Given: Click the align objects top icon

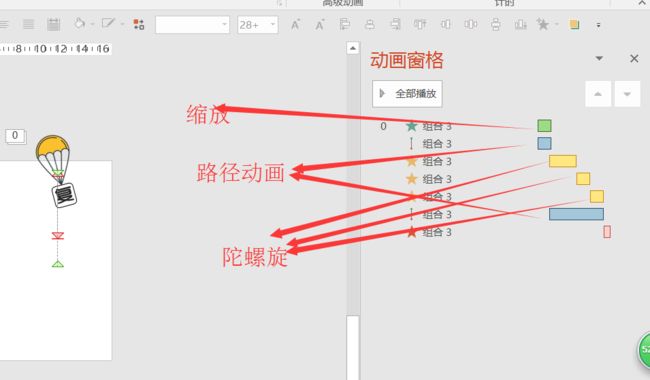Looking at the screenshot, I should pyautogui.click(x=420, y=24).
